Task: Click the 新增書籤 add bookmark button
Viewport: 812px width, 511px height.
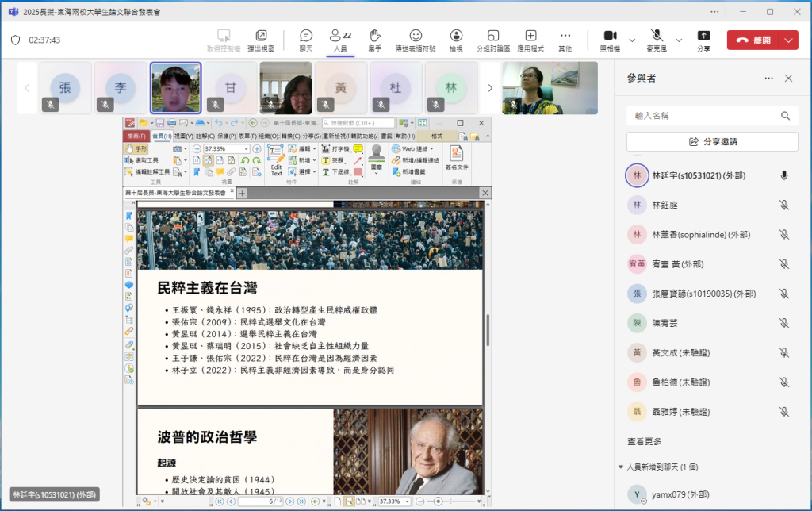Action: 408,172
